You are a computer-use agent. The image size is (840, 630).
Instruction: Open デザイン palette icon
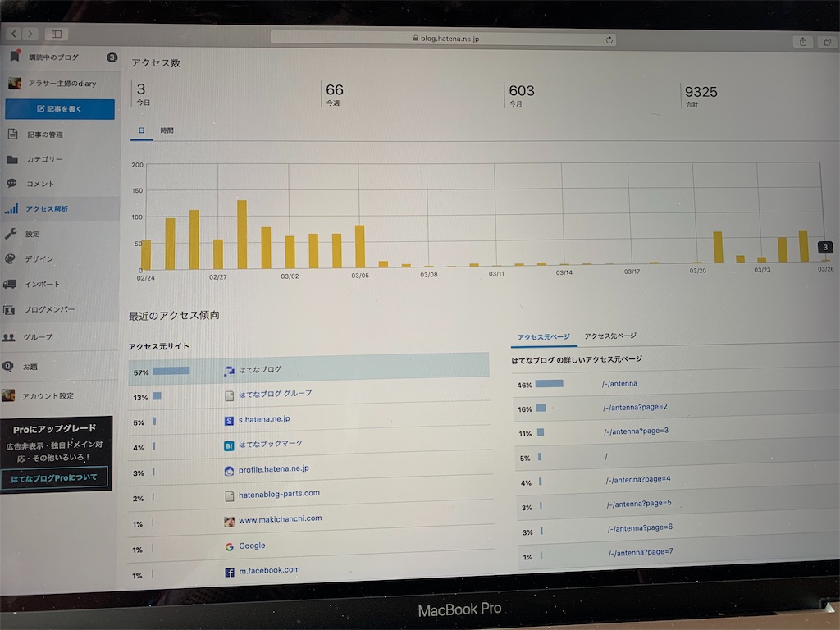point(10,258)
